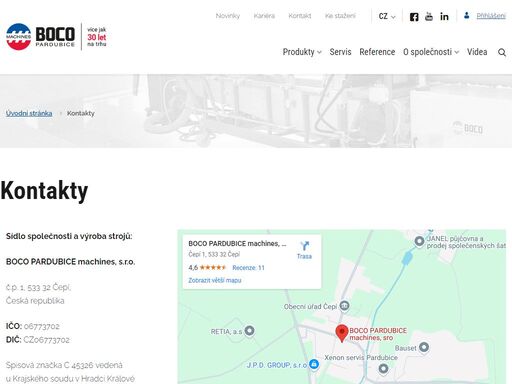Click the RETIA, a.s. map marker
This screenshot has height=384, width=512.
[x=249, y=331]
